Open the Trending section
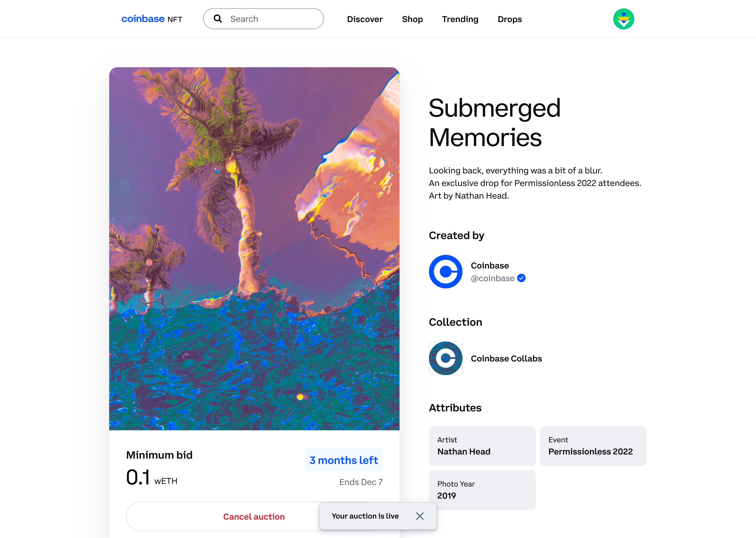 pyautogui.click(x=460, y=19)
